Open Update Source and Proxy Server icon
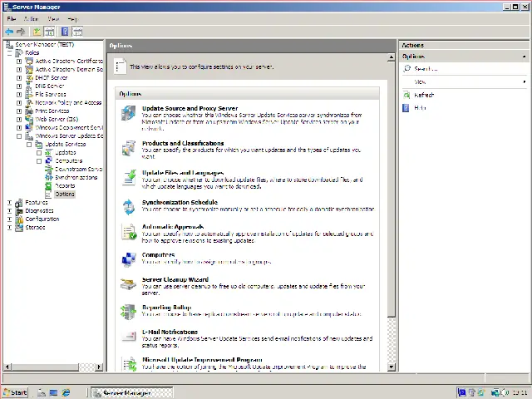 tap(129, 113)
